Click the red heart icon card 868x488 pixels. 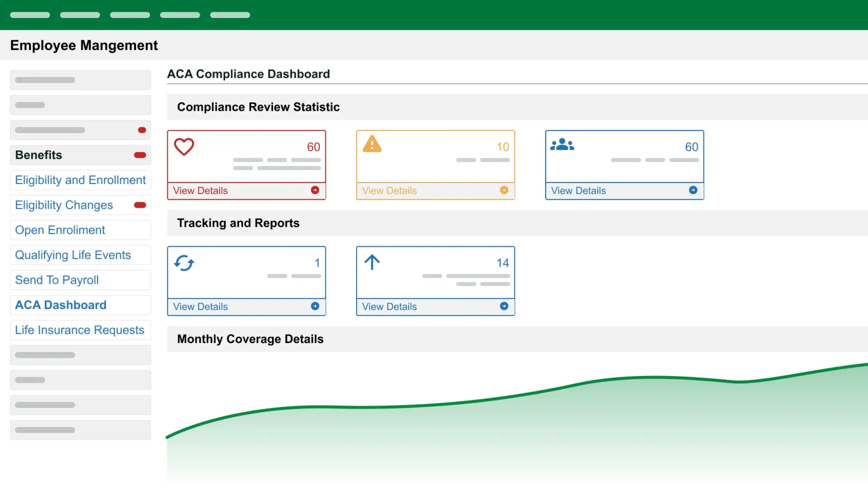184,146
